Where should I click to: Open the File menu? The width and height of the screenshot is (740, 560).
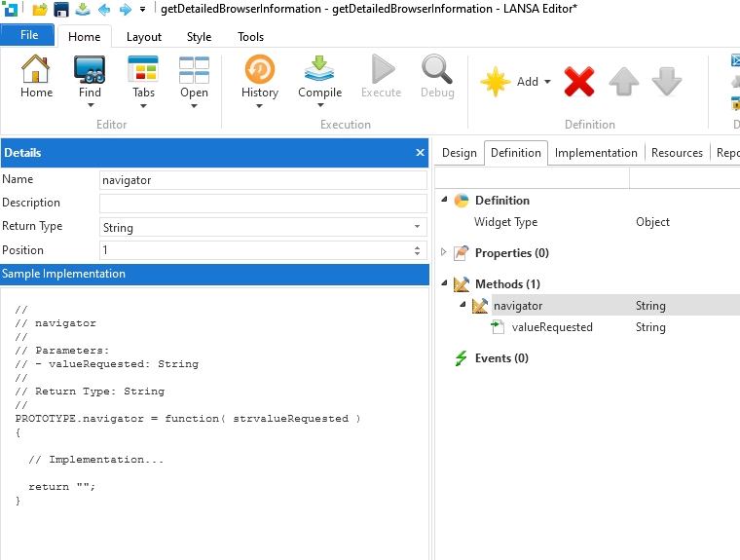pyautogui.click(x=28, y=35)
